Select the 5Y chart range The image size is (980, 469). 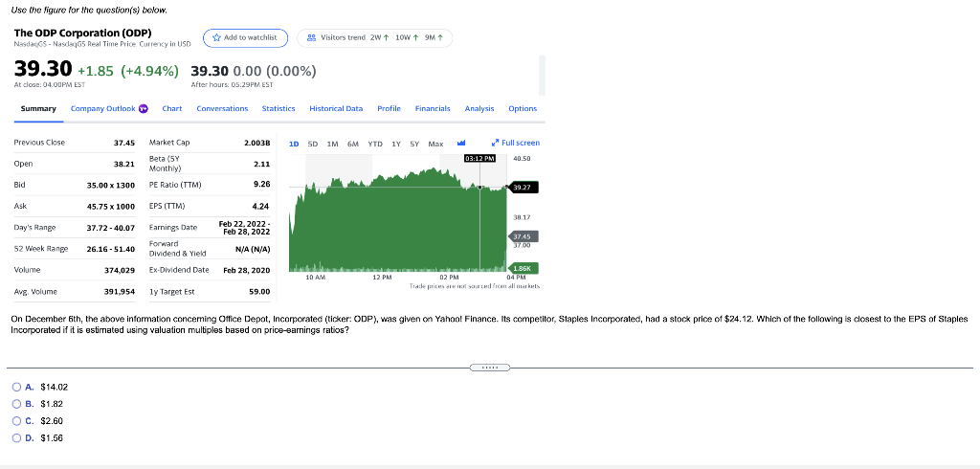tap(414, 144)
